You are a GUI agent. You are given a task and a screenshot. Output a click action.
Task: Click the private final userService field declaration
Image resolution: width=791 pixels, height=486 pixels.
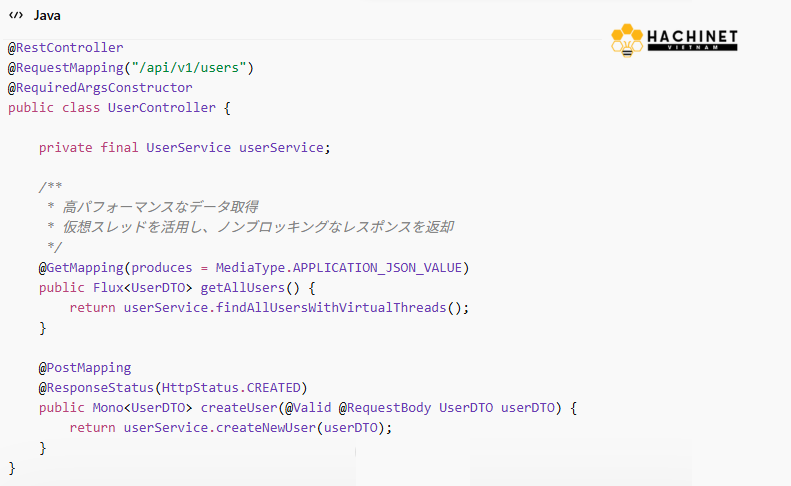click(184, 147)
